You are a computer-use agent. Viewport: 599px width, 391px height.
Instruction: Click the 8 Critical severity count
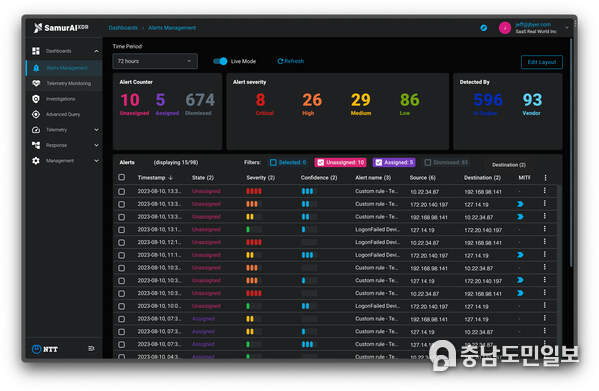pos(264,103)
